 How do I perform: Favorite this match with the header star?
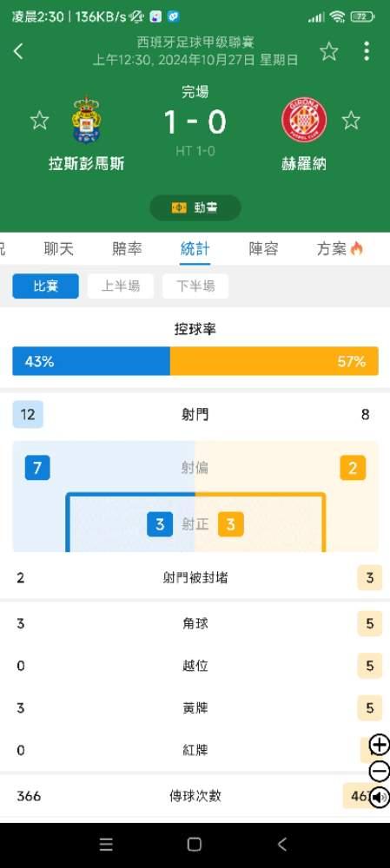click(328, 51)
